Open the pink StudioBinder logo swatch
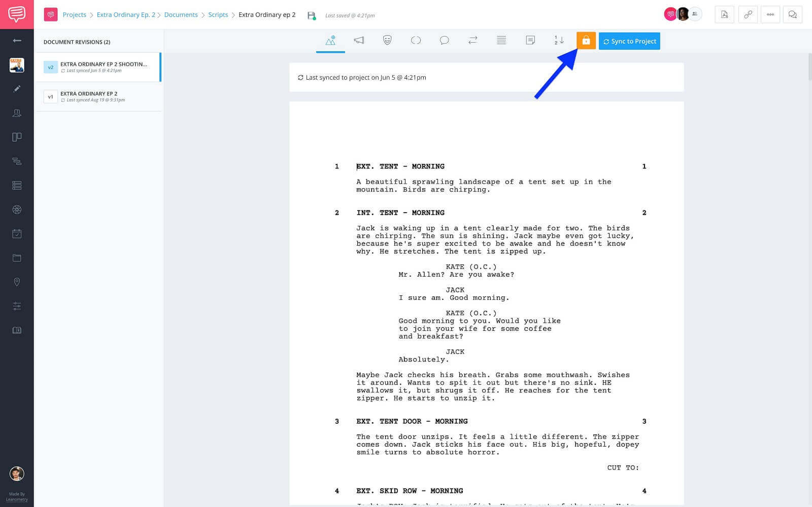 [x=51, y=15]
